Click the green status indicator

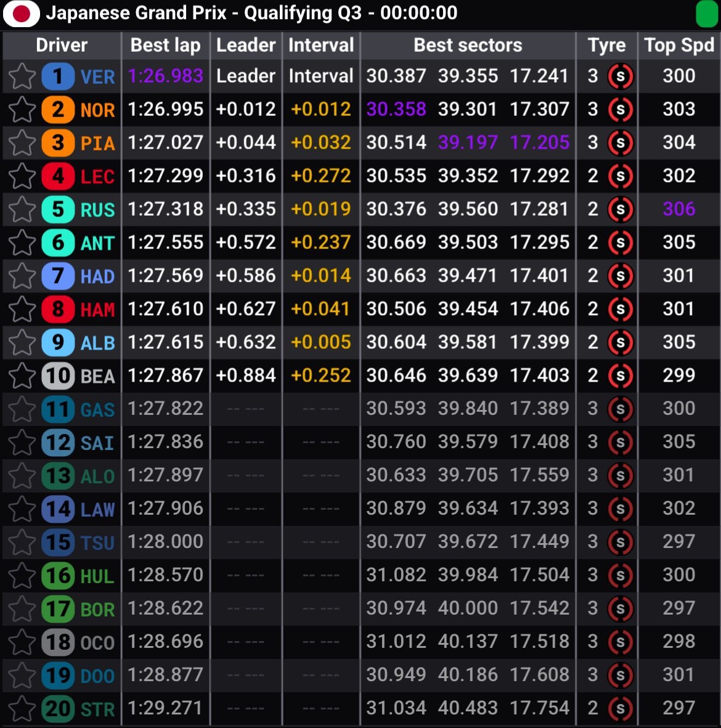pos(706,14)
